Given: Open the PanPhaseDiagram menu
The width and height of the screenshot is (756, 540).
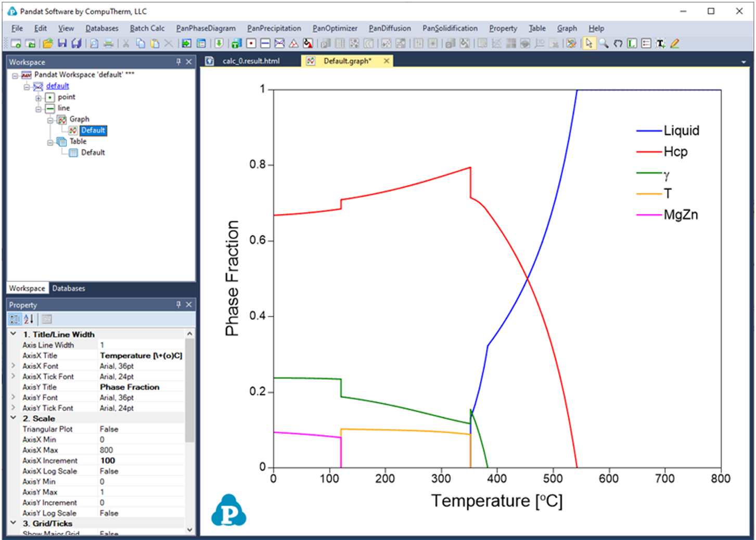Looking at the screenshot, I should 206,29.
